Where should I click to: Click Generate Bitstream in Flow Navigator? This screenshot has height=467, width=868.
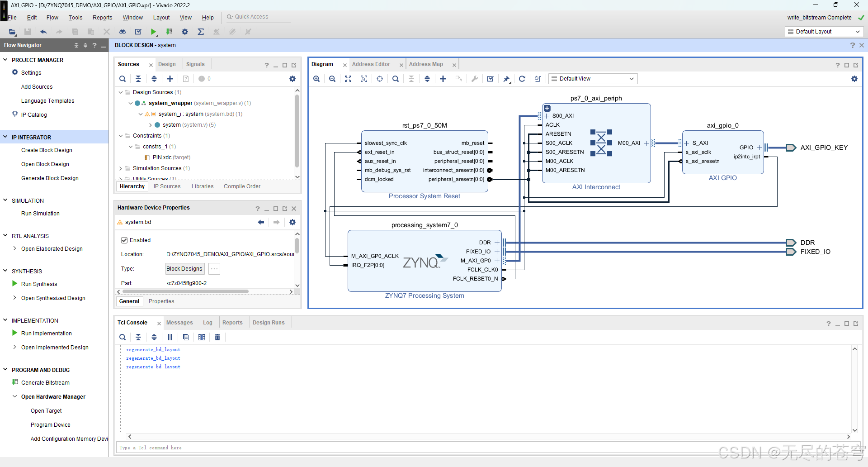point(45,383)
